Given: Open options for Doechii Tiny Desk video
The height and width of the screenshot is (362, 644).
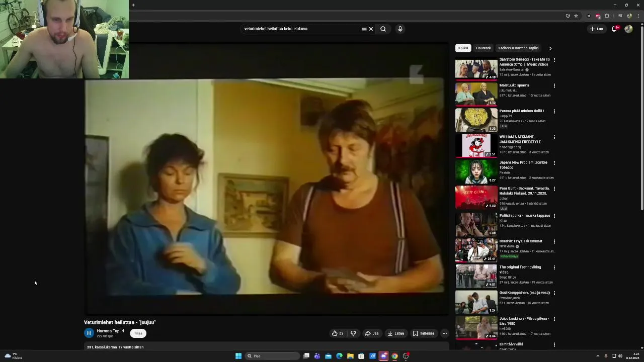Looking at the screenshot, I should pyautogui.click(x=554, y=242).
